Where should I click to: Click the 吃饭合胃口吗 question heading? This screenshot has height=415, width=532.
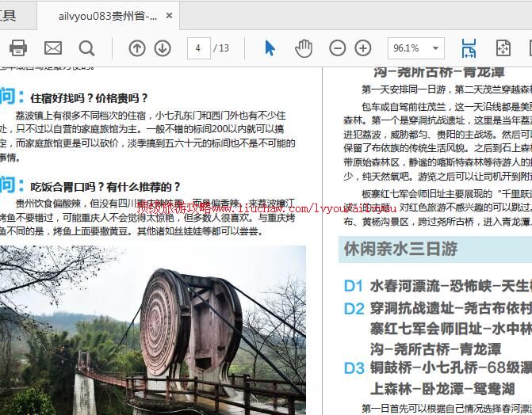tap(105, 187)
